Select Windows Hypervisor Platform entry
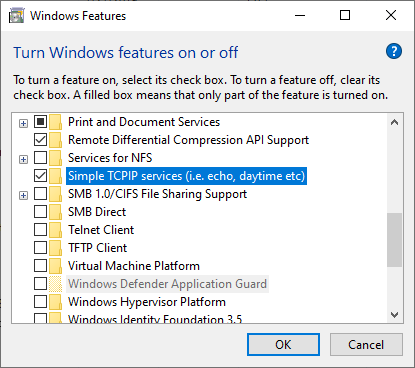This screenshot has height=368, width=415. click(147, 302)
